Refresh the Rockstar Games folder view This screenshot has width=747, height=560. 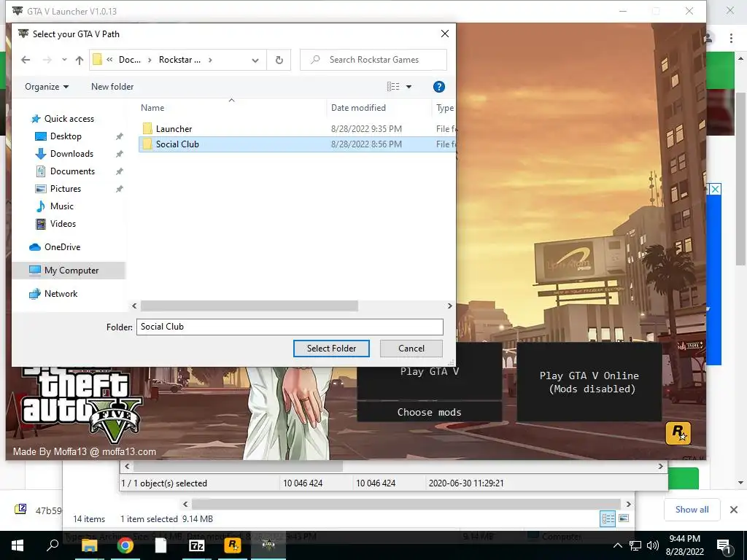(279, 60)
